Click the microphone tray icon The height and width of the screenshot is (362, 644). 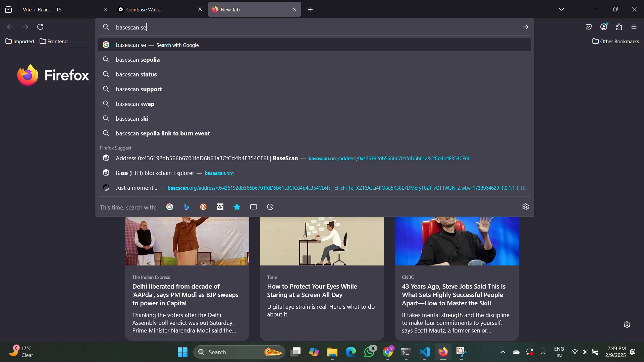tap(543, 352)
